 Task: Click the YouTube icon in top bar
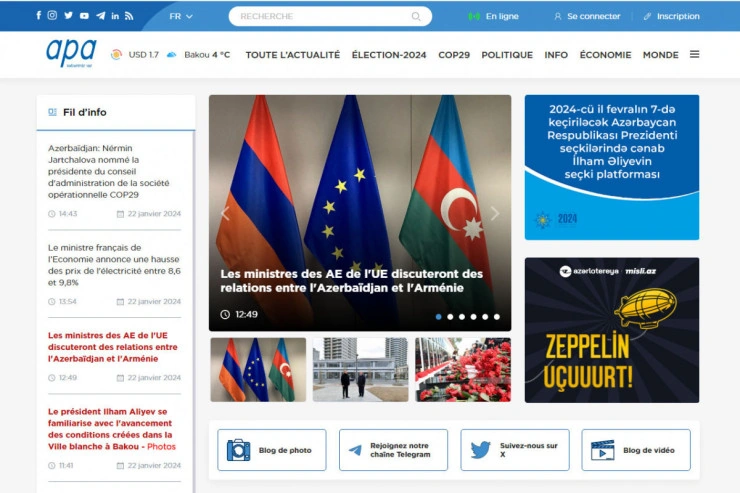pyautogui.click(x=84, y=16)
